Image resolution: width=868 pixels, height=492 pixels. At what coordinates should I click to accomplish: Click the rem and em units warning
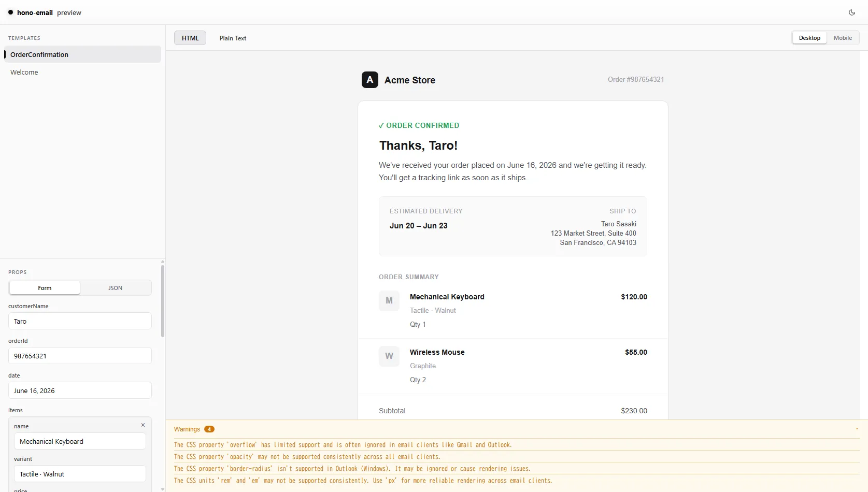pyautogui.click(x=363, y=481)
